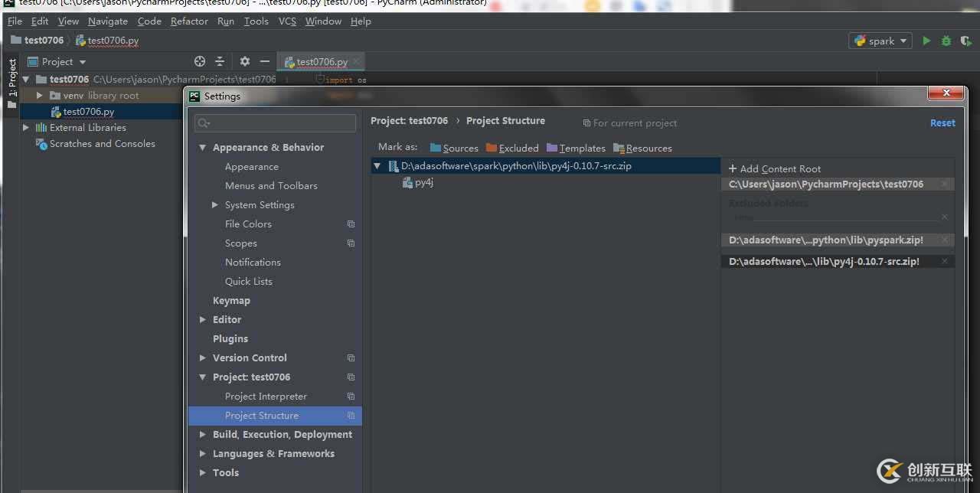Open Keymap settings
This screenshot has height=493, width=980.
(231, 301)
